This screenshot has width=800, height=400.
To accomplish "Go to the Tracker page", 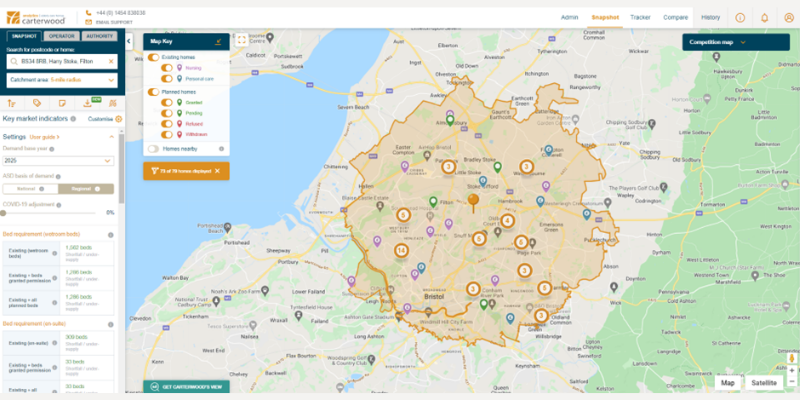I will (640, 17).
